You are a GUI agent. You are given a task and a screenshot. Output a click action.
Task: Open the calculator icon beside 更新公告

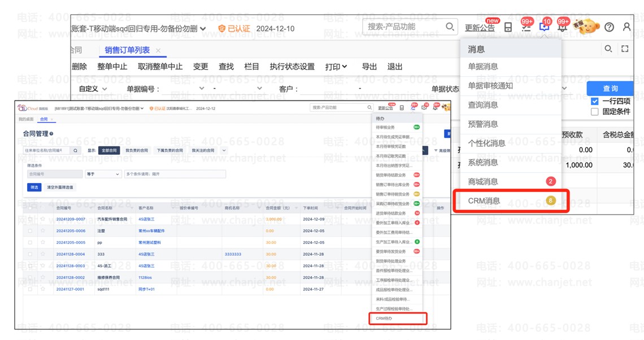tap(508, 27)
